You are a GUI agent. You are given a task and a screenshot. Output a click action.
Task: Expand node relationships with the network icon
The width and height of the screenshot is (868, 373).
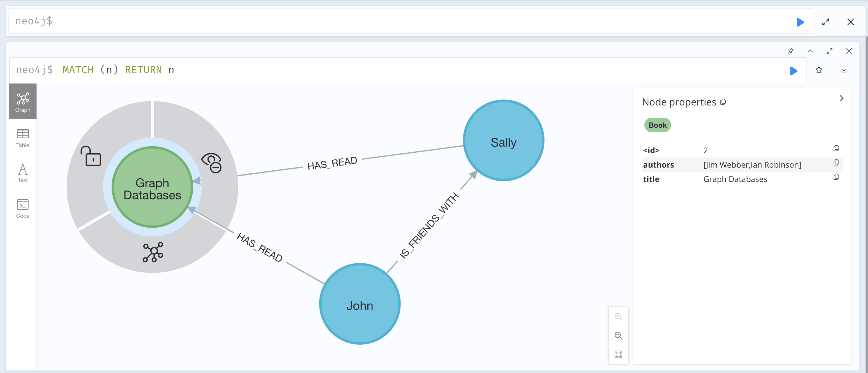coord(153,252)
